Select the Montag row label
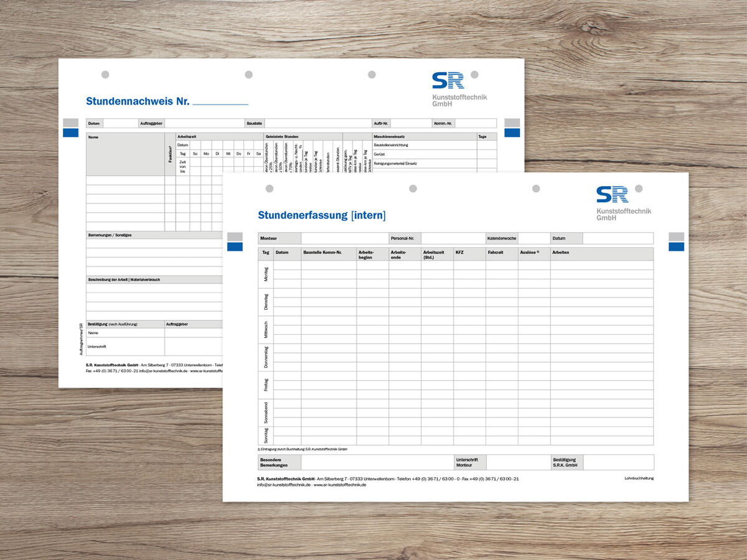The width and height of the screenshot is (747, 560). [x=266, y=274]
